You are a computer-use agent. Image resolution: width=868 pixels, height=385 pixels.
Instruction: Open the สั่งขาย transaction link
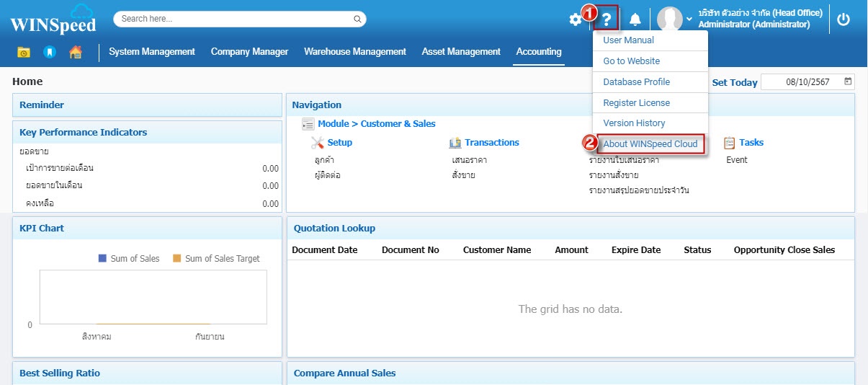tap(463, 175)
